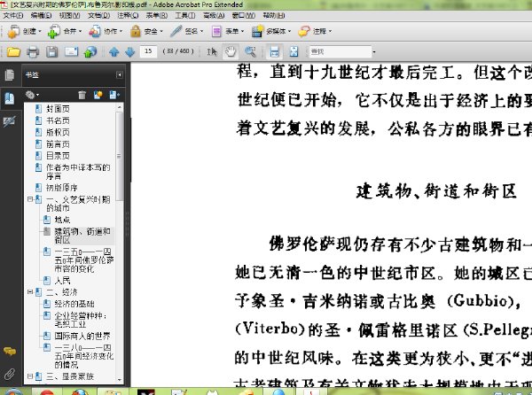Delete selected bookmark with trash icon

82,95
